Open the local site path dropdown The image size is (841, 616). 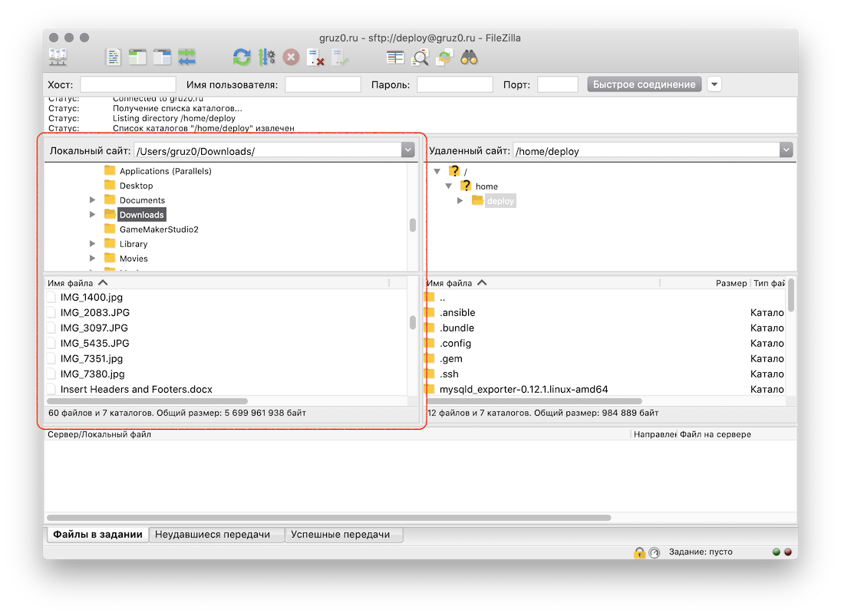pos(408,151)
